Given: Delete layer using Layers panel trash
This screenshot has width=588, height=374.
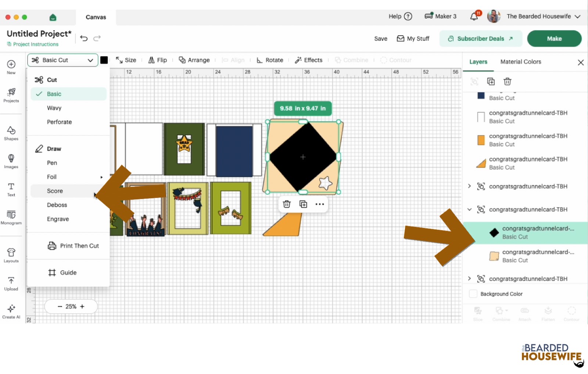Looking at the screenshot, I should [x=508, y=82].
